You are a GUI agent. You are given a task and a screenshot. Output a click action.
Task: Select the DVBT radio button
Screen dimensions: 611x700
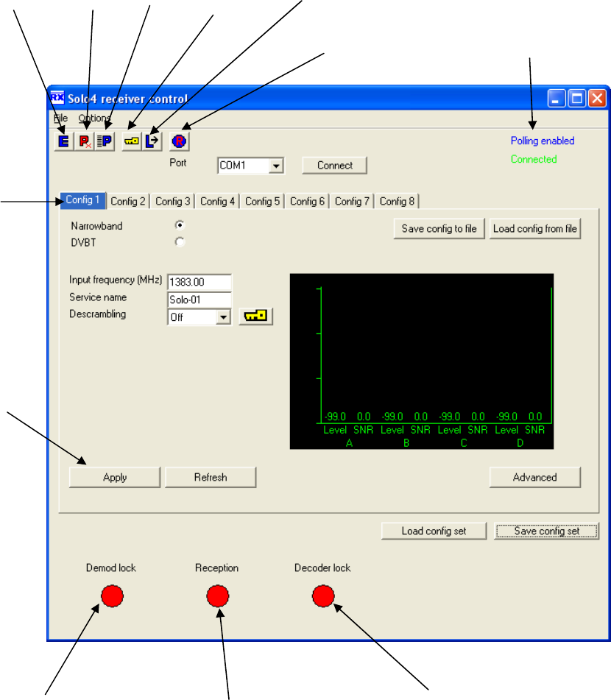[180, 242]
